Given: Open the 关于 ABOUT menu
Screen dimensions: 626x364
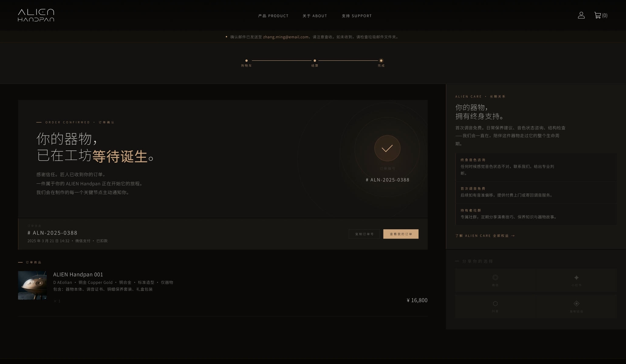Looking at the screenshot, I should pos(315,16).
